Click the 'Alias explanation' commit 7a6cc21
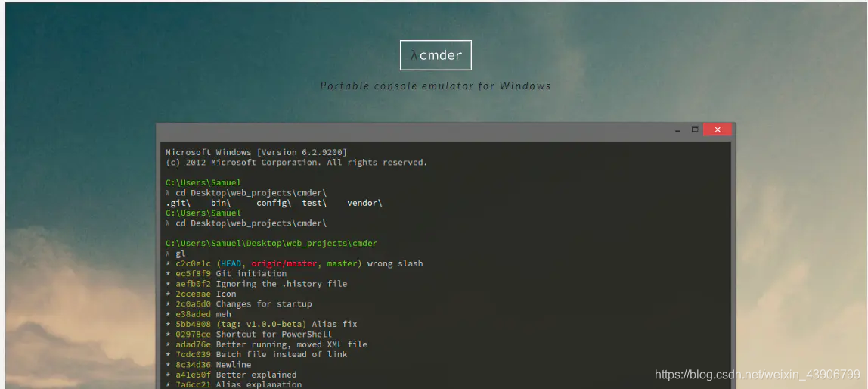The image size is (868, 389). (x=234, y=384)
